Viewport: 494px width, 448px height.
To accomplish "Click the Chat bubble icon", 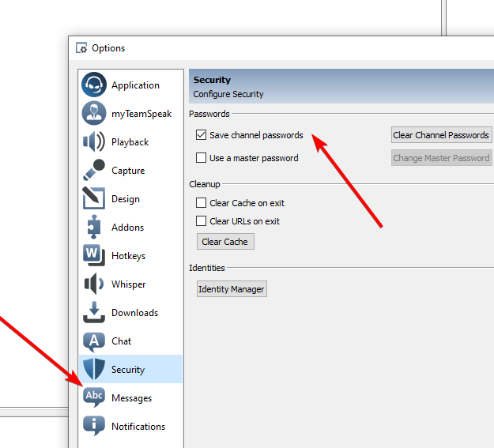I will point(94,341).
